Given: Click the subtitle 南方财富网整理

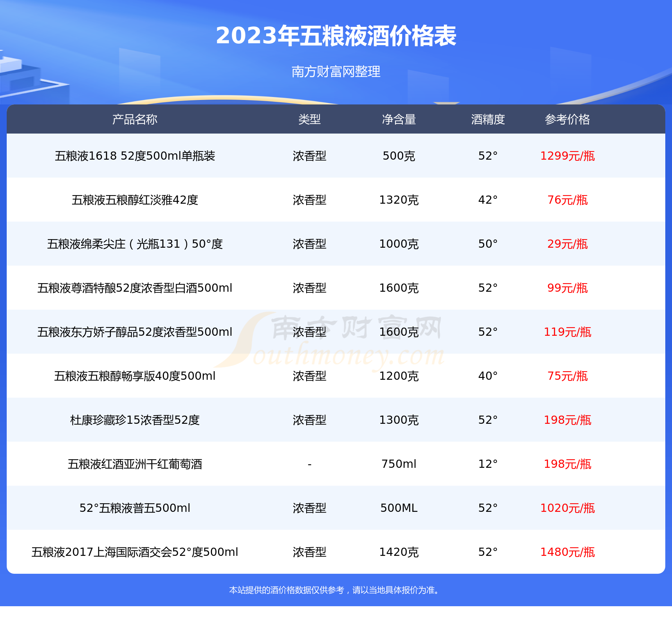Looking at the screenshot, I should click(336, 72).
